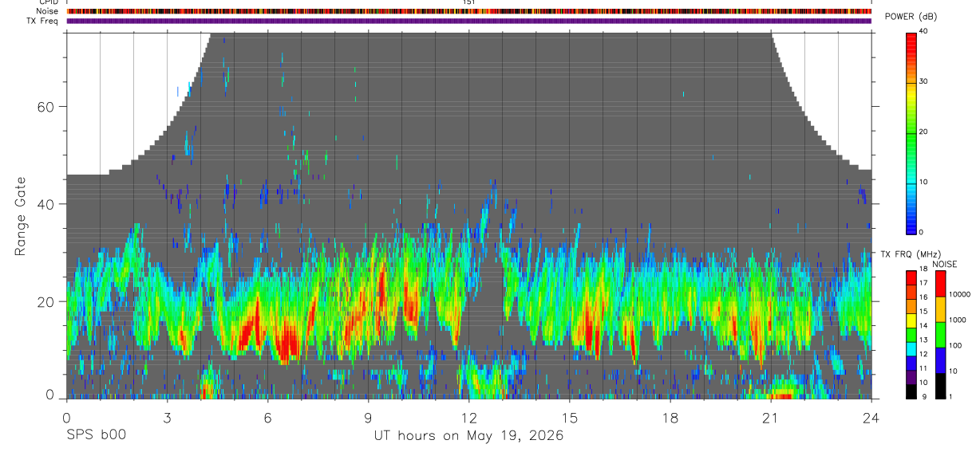
Task: Click the TX FRQ (MHz) color scale
Action: click(911, 335)
